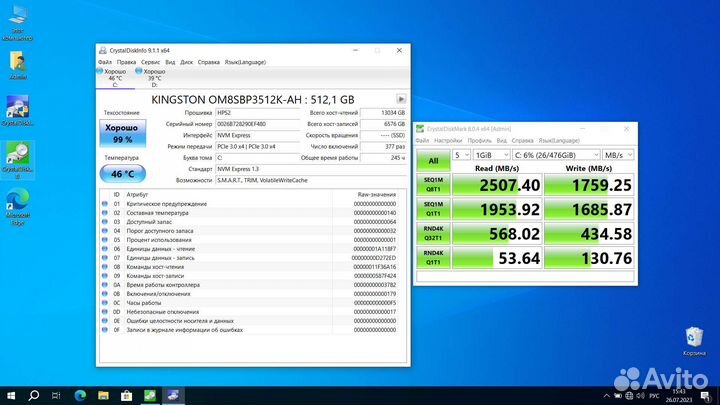Switch to CrystalDiskInfo taskbar button
The width and height of the screenshot is (720, 405).
(173, 395)
